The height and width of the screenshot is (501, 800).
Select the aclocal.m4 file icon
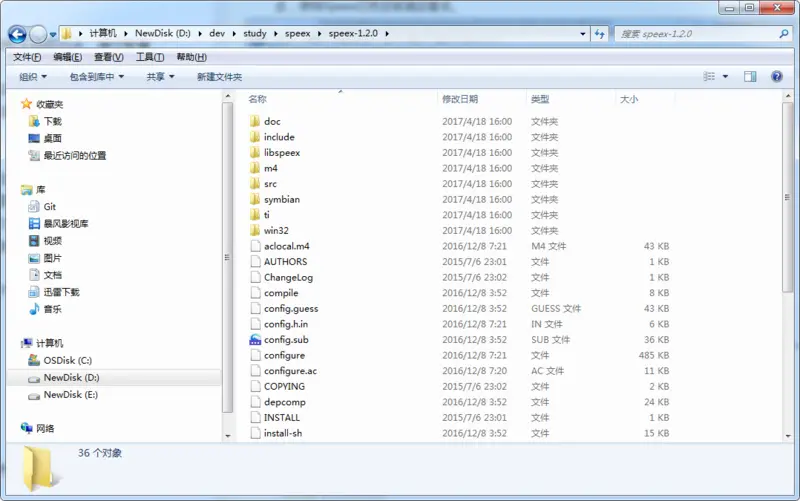tap(255, 246)
